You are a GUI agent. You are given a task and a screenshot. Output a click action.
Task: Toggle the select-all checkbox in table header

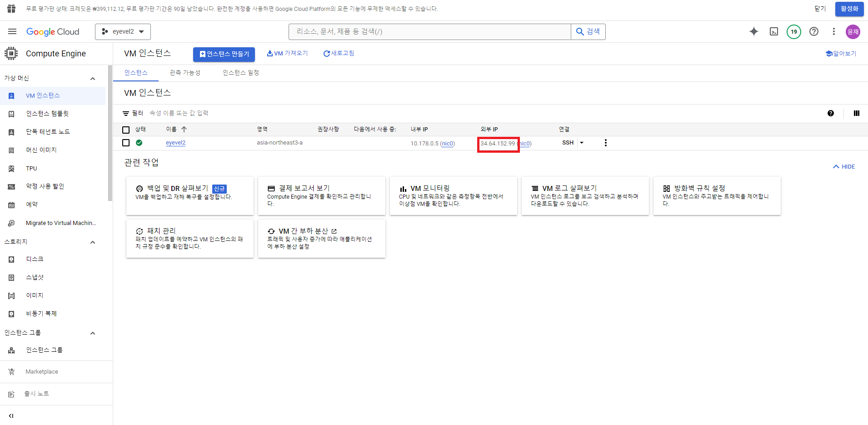tap(126, 130)
